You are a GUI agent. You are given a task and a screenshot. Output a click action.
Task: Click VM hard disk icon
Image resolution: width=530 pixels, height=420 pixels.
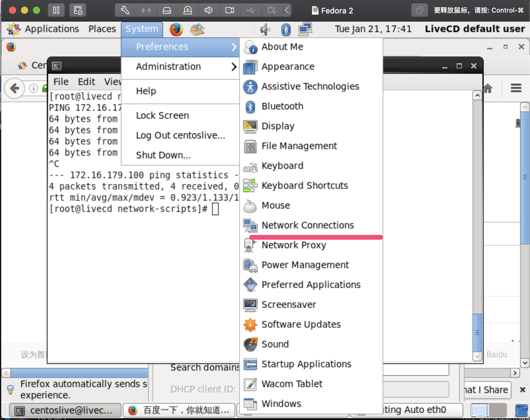pyautogui.click(x=167, y=10)
